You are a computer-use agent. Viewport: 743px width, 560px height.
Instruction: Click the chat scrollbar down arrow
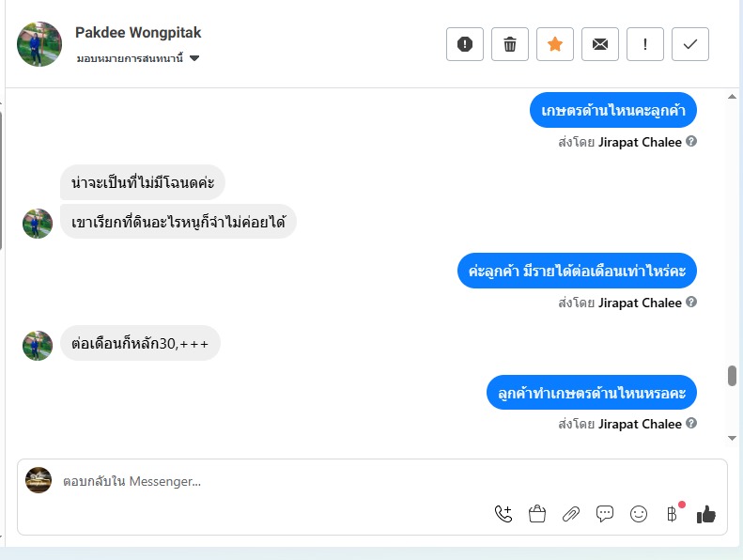pos(732,438)
